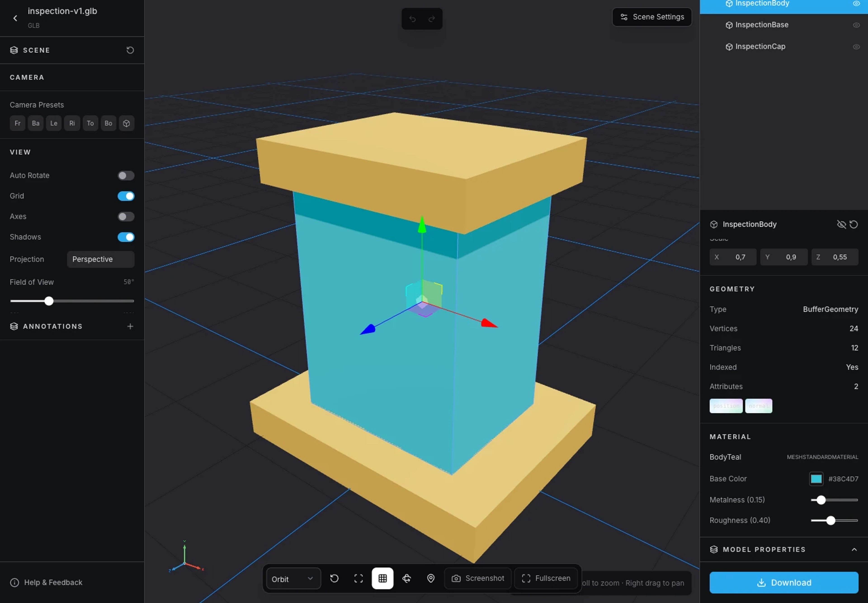Select the Top camera preset To
868x603 pixels.
(x=90, y=123)
